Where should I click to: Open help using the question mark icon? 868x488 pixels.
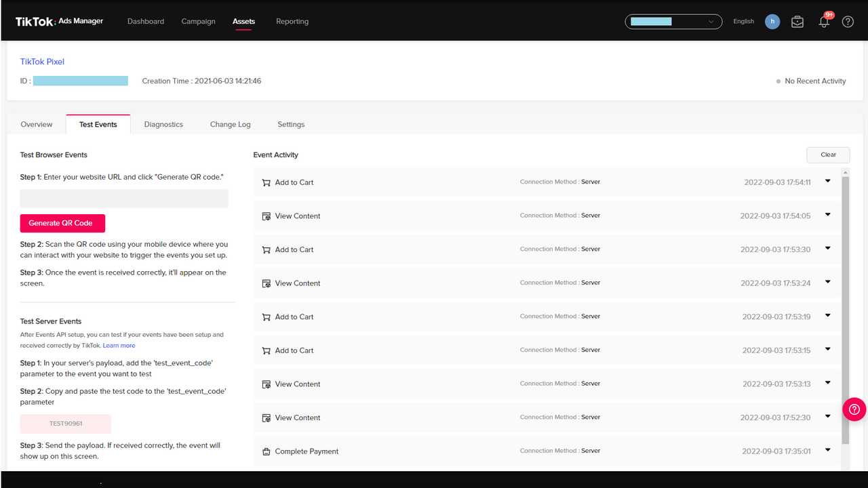click(848, 21)
